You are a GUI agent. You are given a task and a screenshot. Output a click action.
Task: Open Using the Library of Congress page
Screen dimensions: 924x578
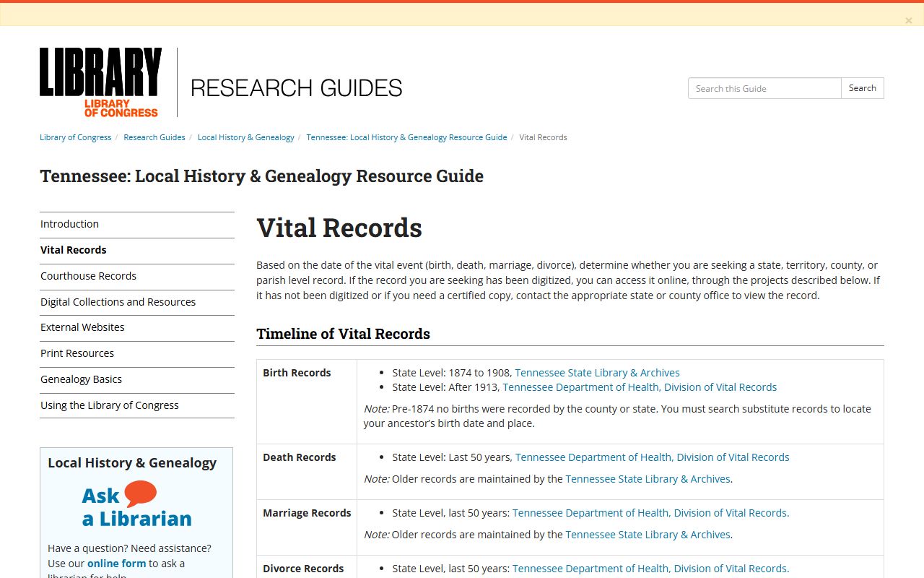tap(137, 406)
